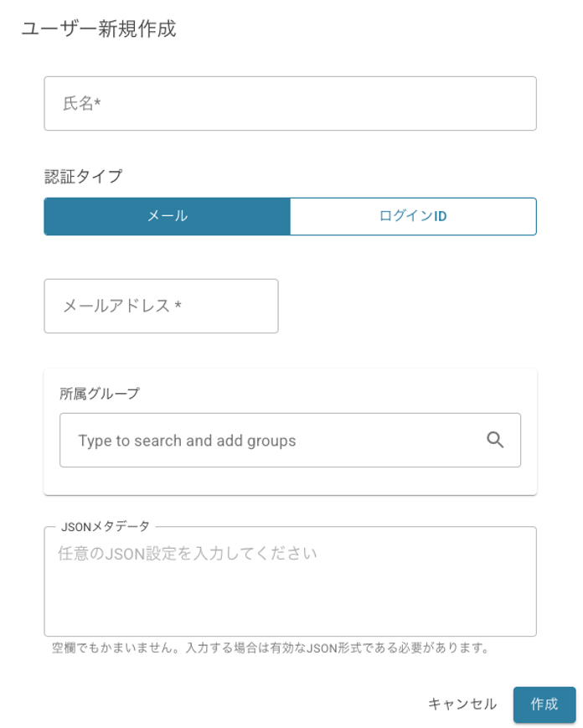The height and width of the screenshot is (728, 583).
Task: Click the JSONメタデータ floating field label
Action: tap(106, 527)
